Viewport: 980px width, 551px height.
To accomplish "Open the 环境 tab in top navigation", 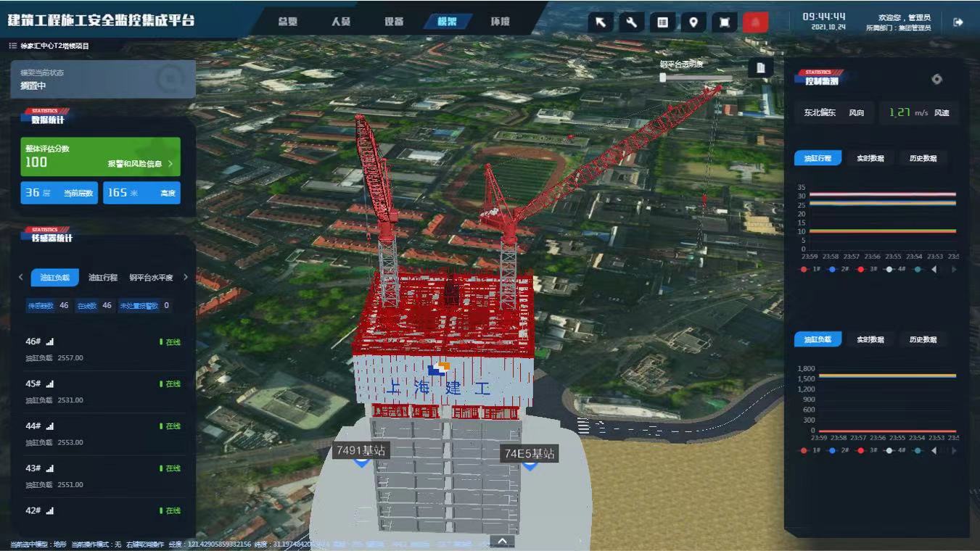I will pyautogui.click(x=500, y=22).
